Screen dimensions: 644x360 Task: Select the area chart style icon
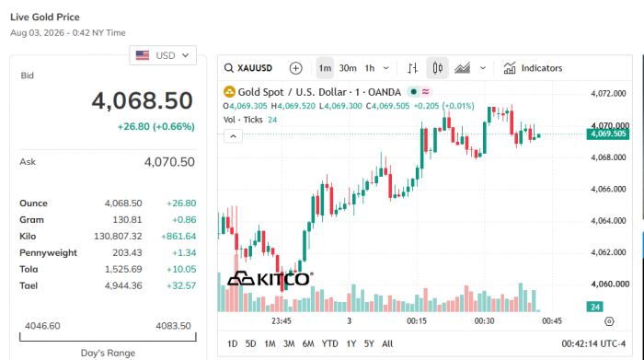coord(463,68)
